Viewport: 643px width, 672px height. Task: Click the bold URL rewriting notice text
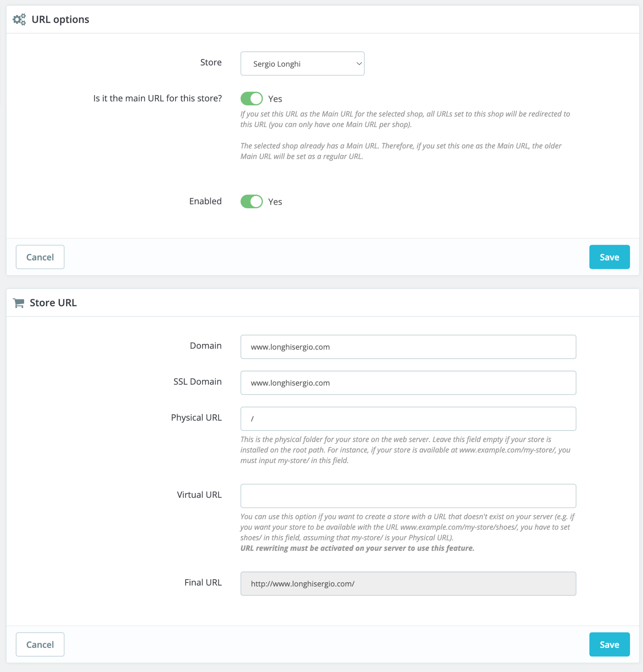pos(357,548)
